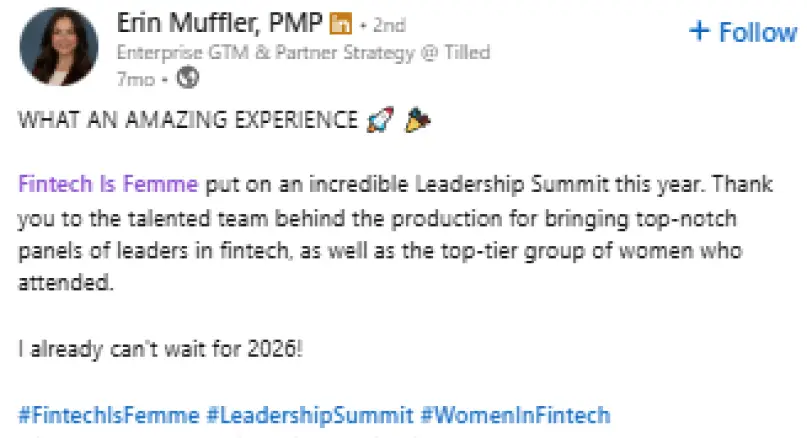Click the plus icon beside Follow
Screen dimensions: 807x438
point(699,32)
